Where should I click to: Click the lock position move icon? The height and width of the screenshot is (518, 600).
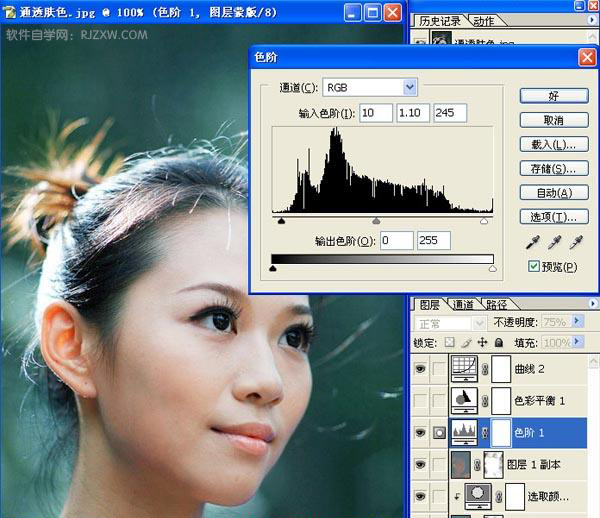coord(482,342)
